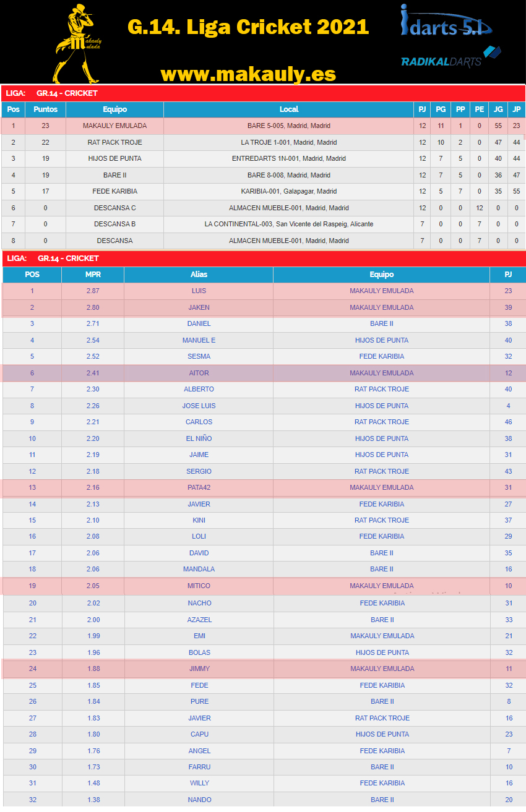The width and height of the screenshot is (526, 812).
Task: Click the KARIBIA-001, Galapagar venue cell
Action: click(289, 191)
